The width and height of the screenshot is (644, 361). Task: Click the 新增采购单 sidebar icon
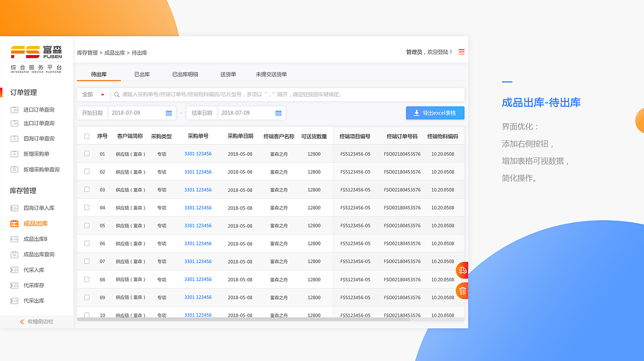(x=14, y=154)
